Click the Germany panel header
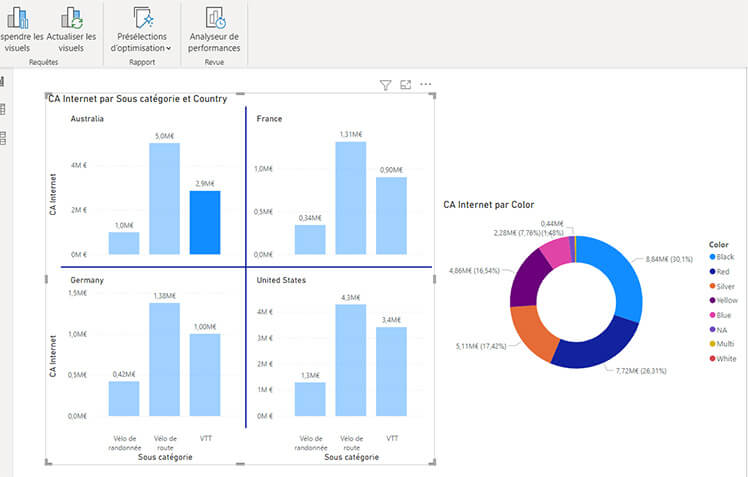Image resolution: width=748 pixels, height=477 pixels. 87,280
